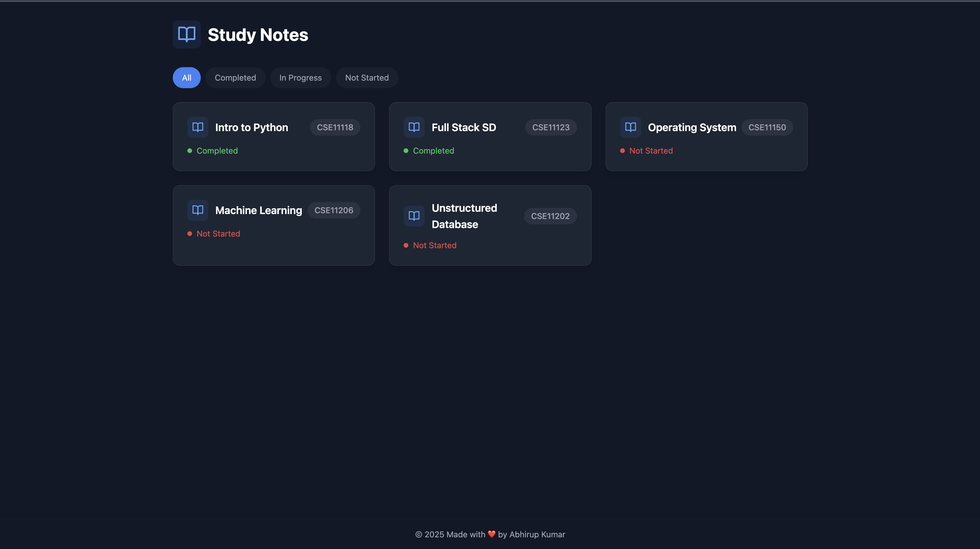
Task: Open the Full Stack SD course title
Action: (464, 127)
